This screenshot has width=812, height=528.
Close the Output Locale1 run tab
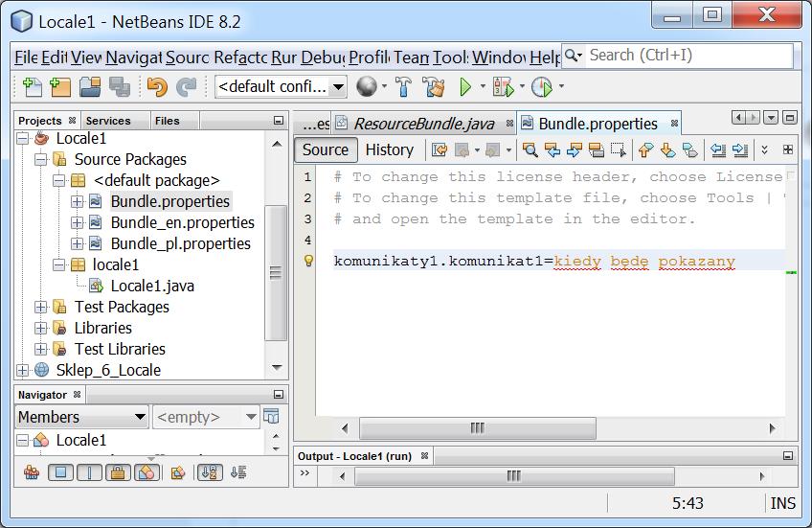pyautogui.click(x=424, y=456)
